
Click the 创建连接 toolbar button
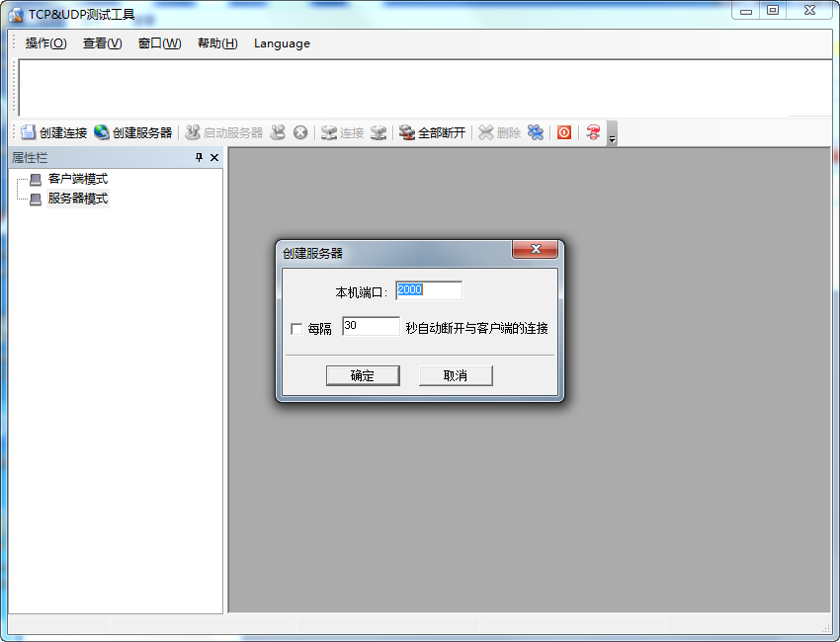tap(53, 132)
